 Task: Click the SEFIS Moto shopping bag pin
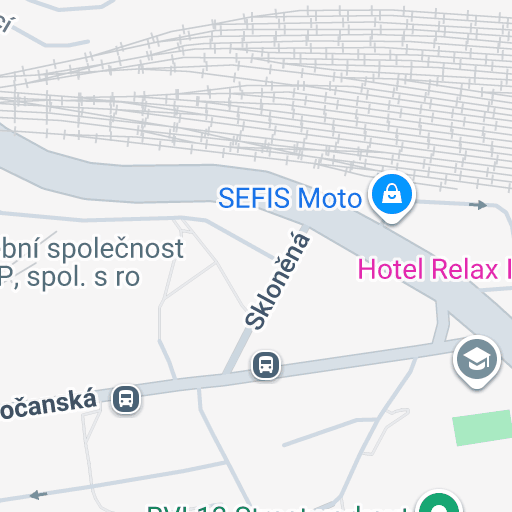tap(392, 197)
